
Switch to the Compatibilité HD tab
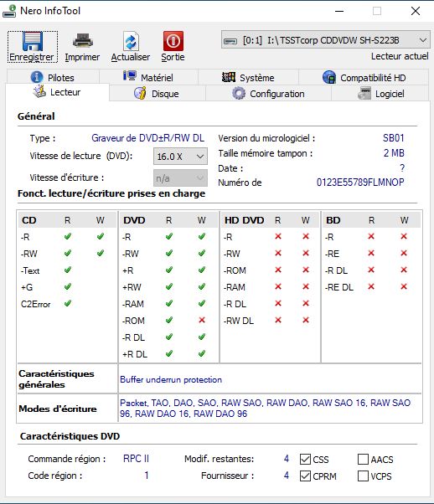(x=364, y=77)
